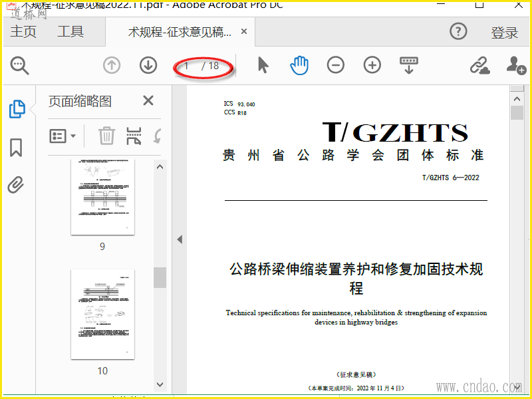The height and width of the screenshot is (399, 532).
Task: Click the ICS 93.040 text
Action: tap(239, 104)
